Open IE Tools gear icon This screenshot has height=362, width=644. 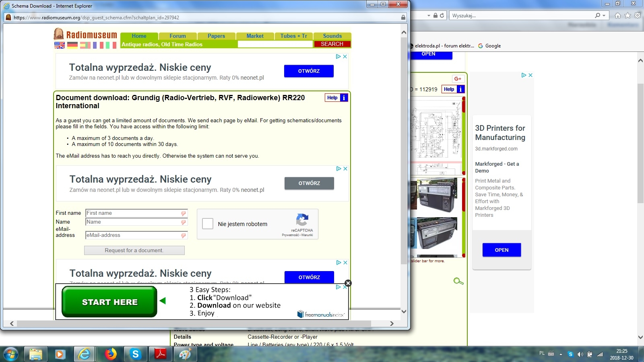638,16
